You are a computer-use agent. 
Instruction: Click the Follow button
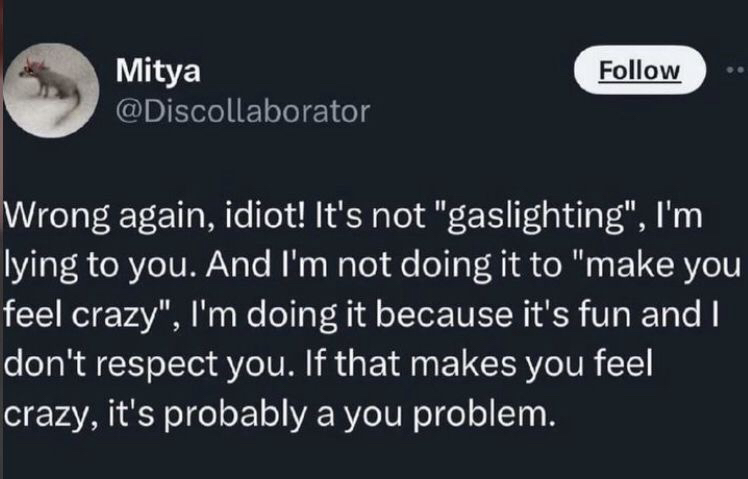click(x=639, y=71)
